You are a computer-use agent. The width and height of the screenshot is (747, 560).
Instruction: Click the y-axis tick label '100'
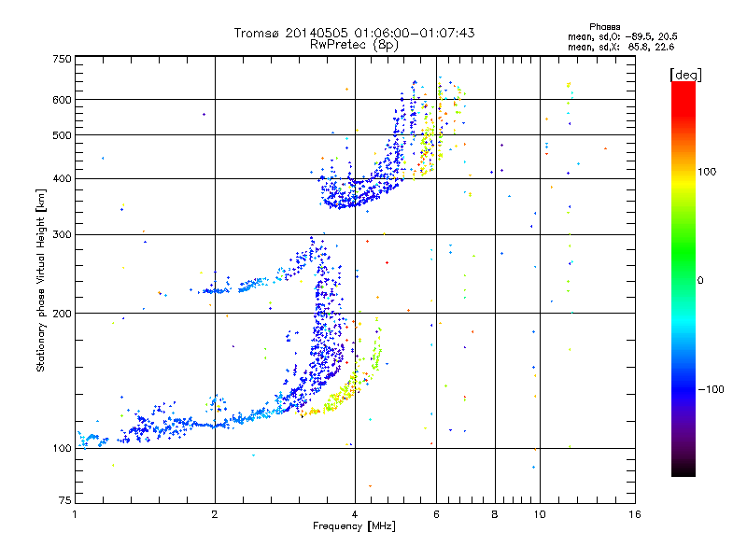pos(63,449)
